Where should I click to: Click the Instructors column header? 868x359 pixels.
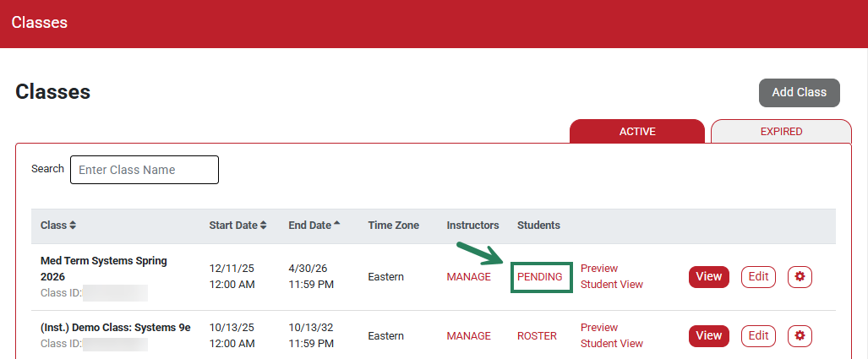(x=472, y=226)
